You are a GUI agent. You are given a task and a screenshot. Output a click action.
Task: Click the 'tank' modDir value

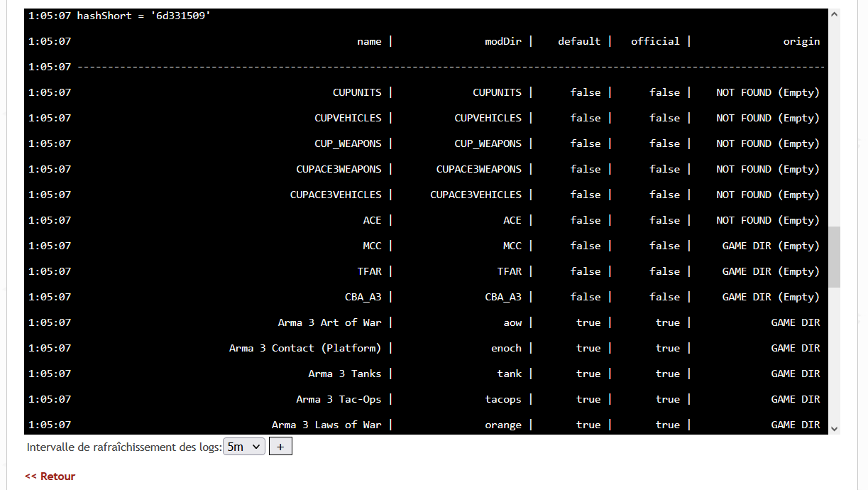(x=509, y=374)
